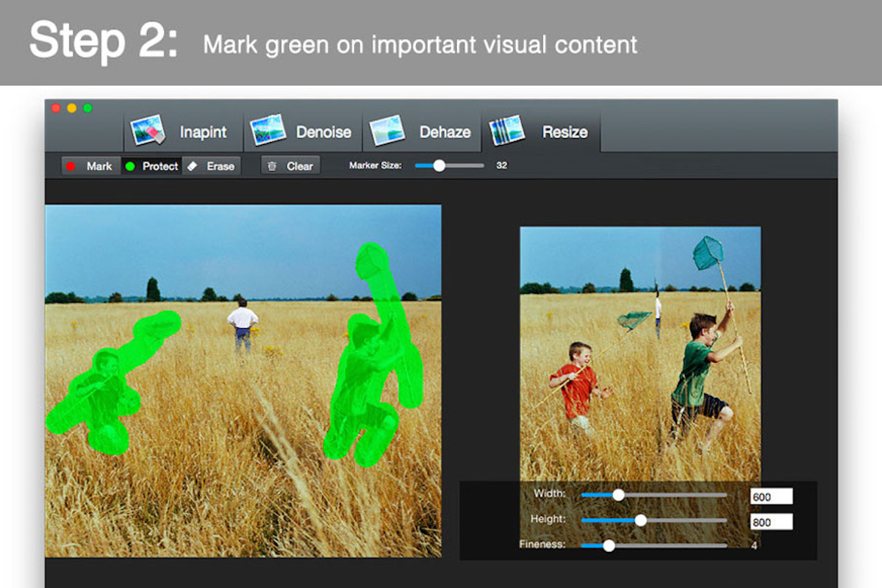Click the green zoom window button

click(x=88, y=108)
